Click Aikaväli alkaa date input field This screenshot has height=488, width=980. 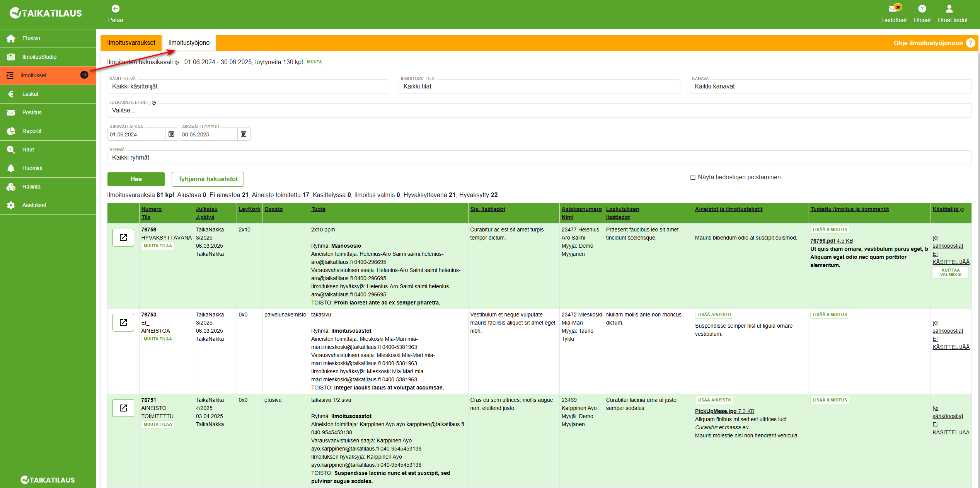136,134
